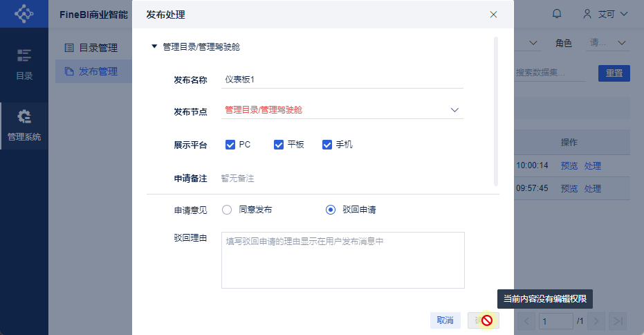Viewport: 644px width, 335px height.
Task: Close the 发布处理 dialog
Action: (493, 15)
